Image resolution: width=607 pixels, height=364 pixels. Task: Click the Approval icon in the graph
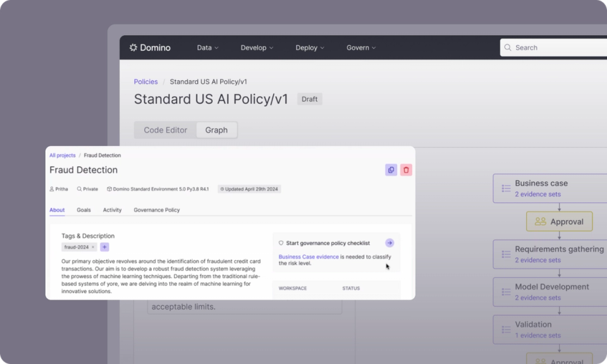point(539,221)
